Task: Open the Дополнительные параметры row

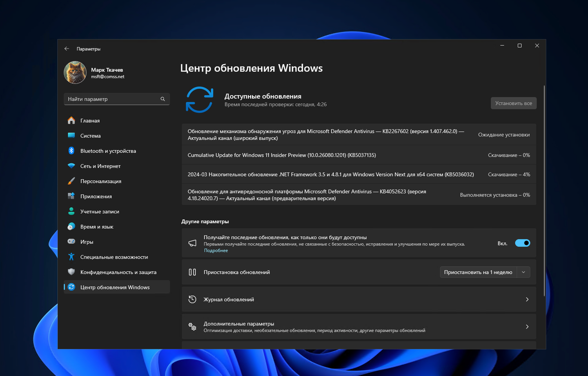Action: click(x=359, y=327)
